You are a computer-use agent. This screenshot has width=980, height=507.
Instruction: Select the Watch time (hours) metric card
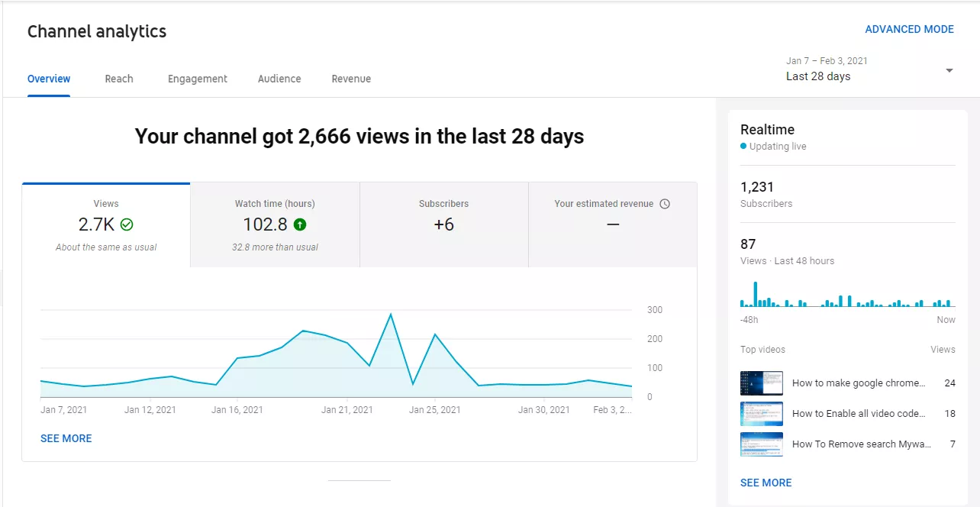click(275, 224)
